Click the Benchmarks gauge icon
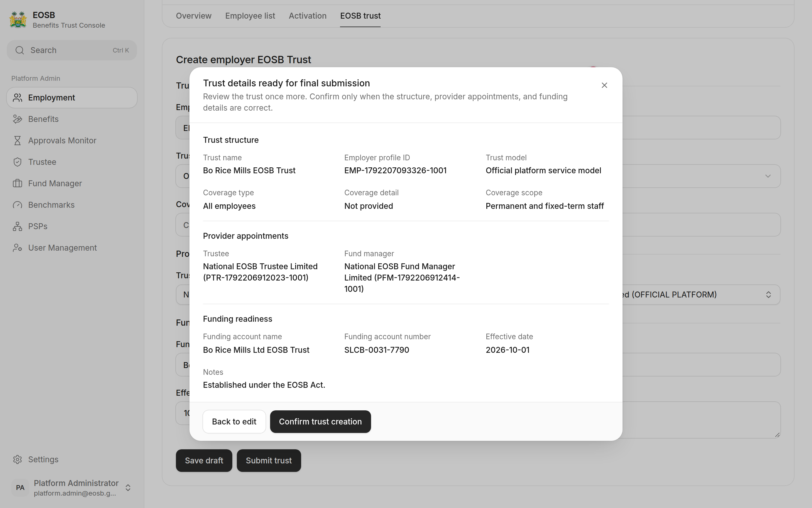This screenshot has height=508, width=812. click(x=17, y=205)
